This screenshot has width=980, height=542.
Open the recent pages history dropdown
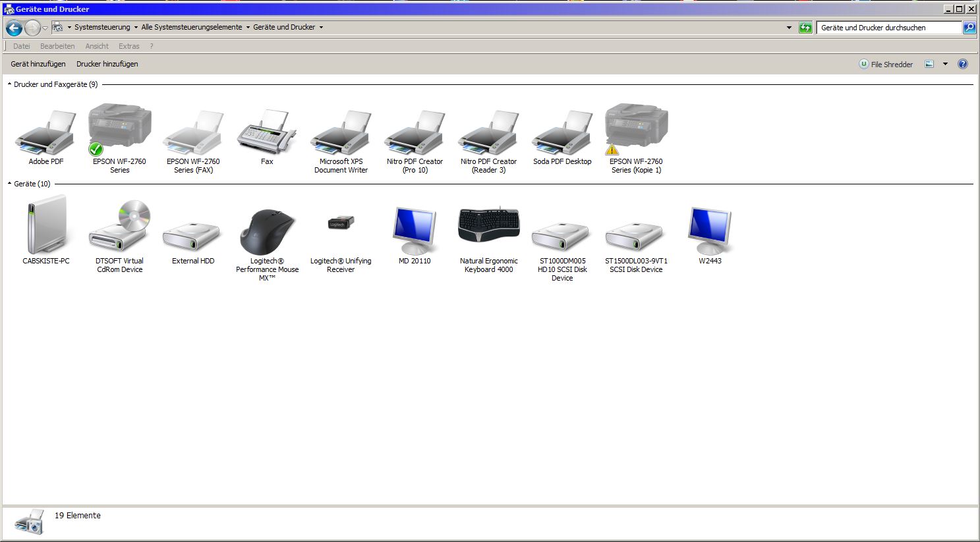tap(45, 28)
